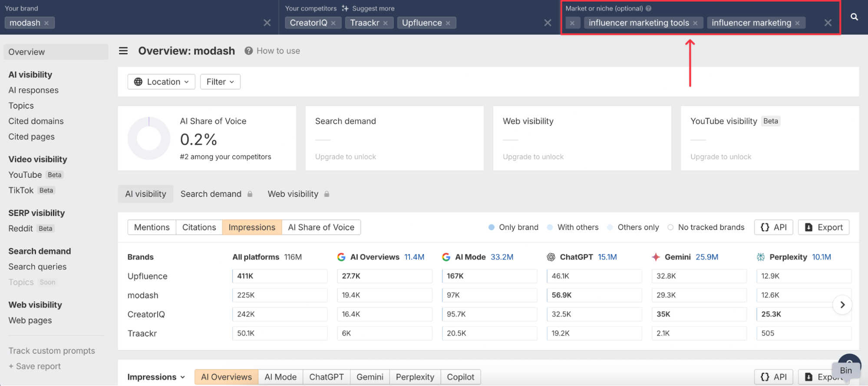Click the AI Share of Voice donut chart
Image resolution: width=868 pixels, height=386 pixels.
(x=149, y=138)
